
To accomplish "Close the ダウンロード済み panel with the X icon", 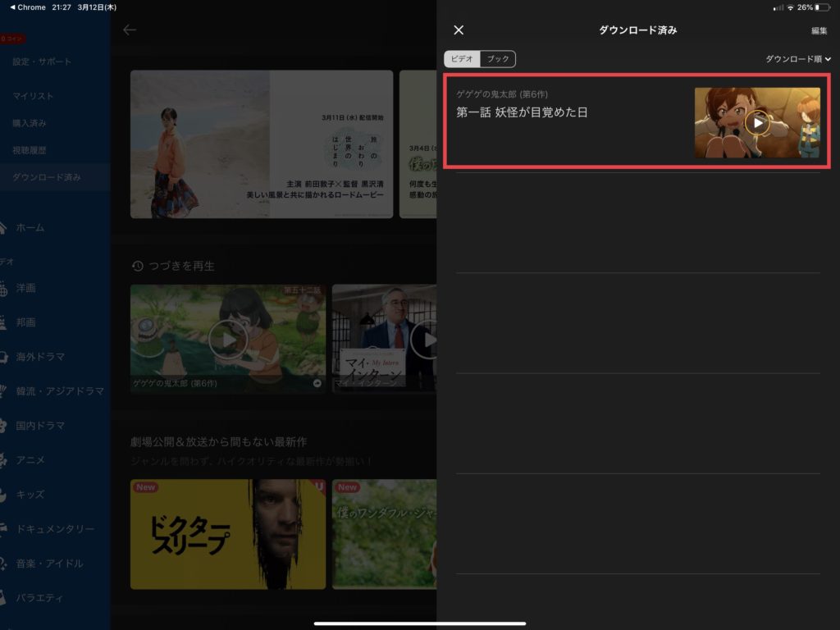I will pyautogui.click(x=459, y=30).
